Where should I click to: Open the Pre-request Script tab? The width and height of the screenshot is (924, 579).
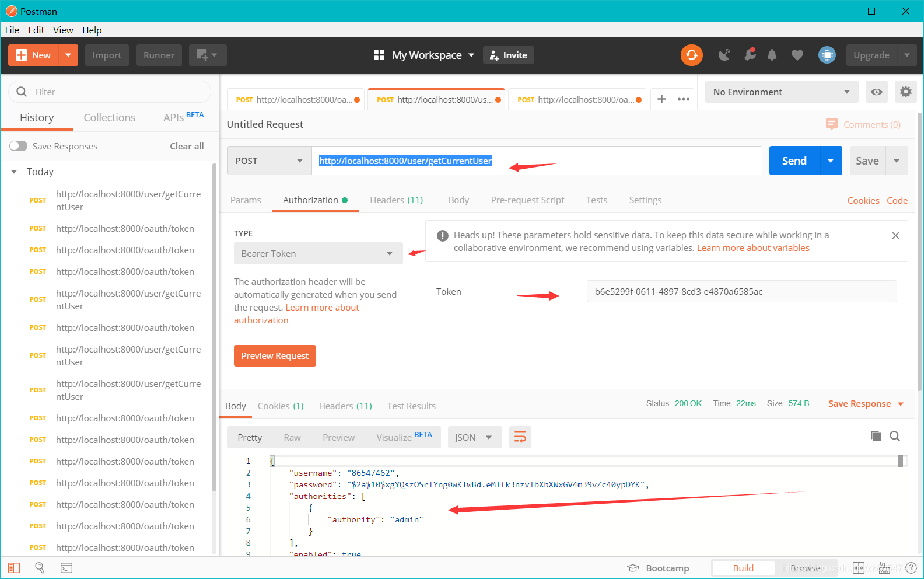click(x=527, y=200)
